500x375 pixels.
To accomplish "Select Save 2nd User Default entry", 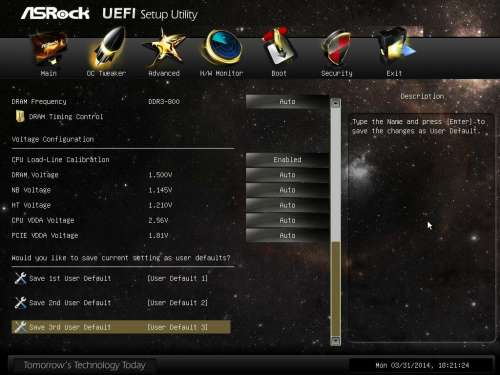I will tap(70, 303).
